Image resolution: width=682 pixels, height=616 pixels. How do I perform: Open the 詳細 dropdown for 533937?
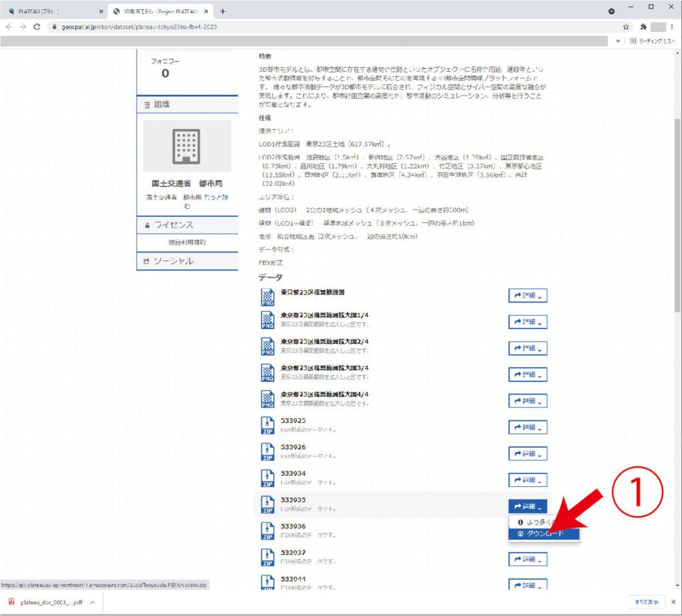click(x=528, y=559)
